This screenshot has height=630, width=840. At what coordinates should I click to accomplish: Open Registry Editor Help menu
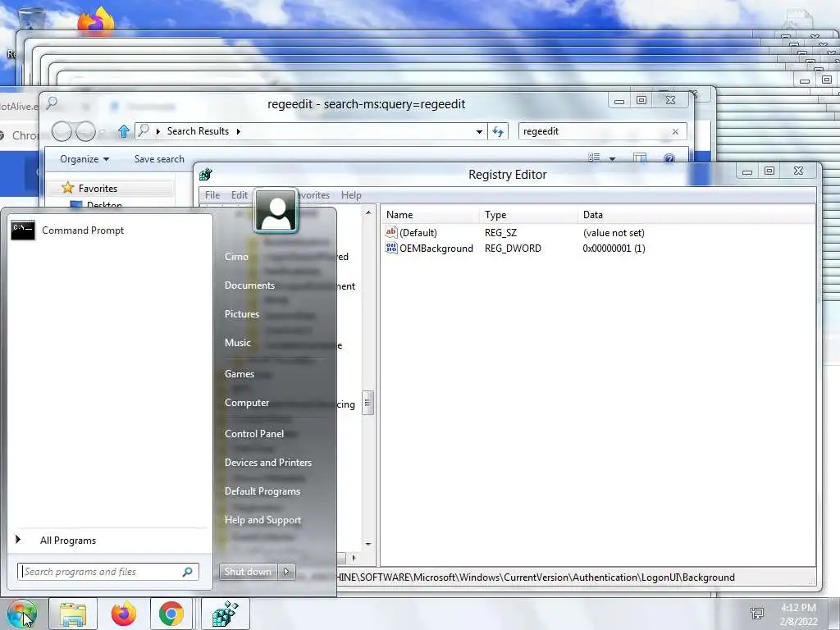coord(351,195)
